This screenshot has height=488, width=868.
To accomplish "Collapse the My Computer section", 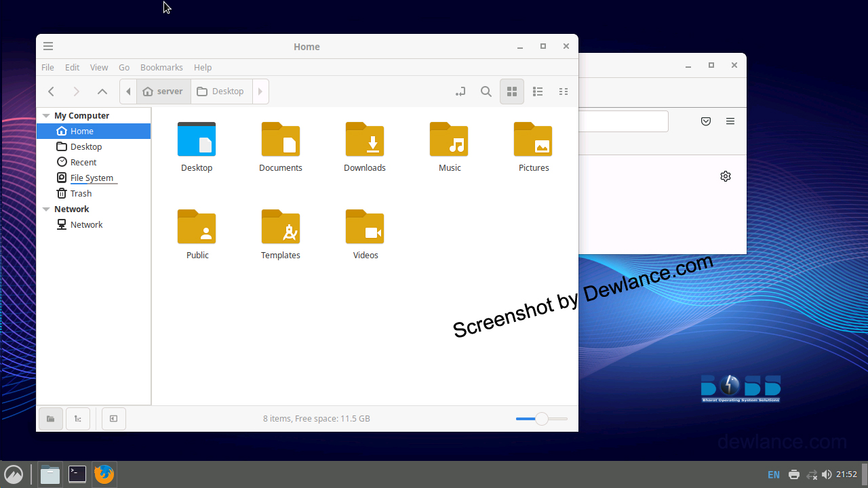I will click(x=45, y=115).
